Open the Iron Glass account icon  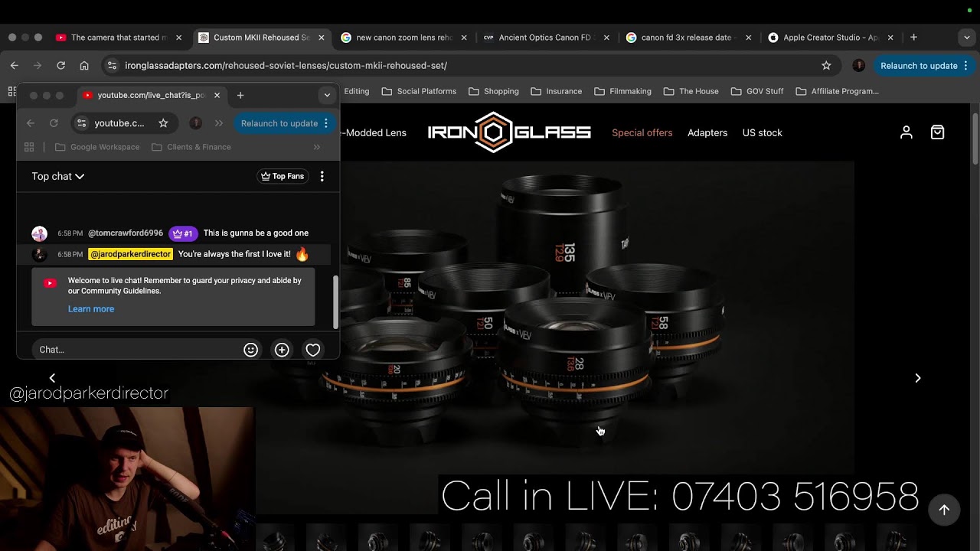[906, 132]
